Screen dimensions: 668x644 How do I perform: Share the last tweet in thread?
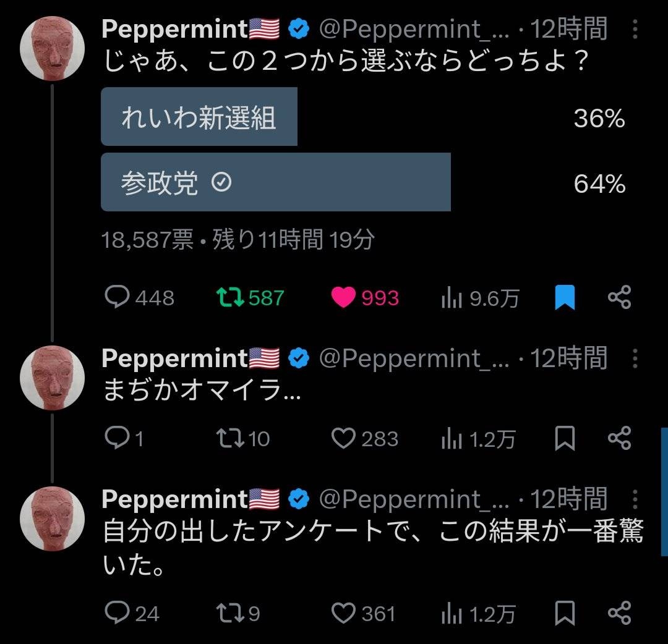pyautogui.click(x=619, y=613)
